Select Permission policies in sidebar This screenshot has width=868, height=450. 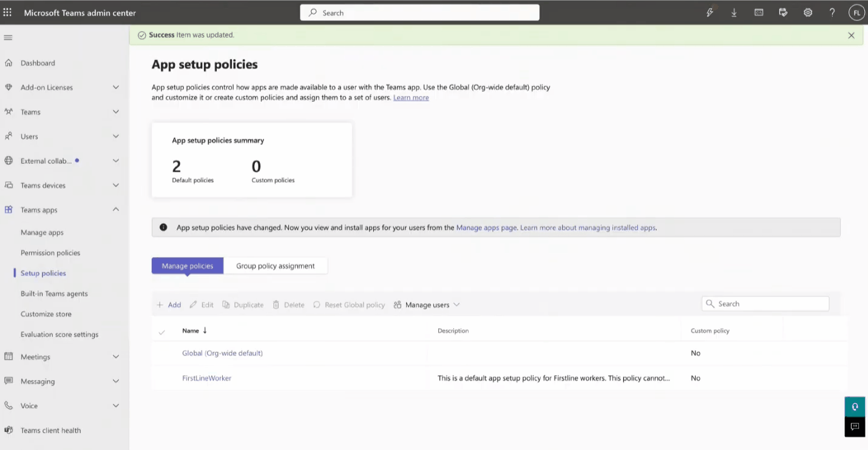(x=50, y=253)
